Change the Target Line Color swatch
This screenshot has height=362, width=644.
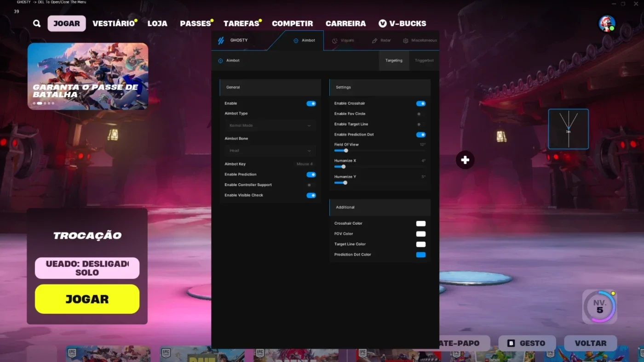(421, 244)
